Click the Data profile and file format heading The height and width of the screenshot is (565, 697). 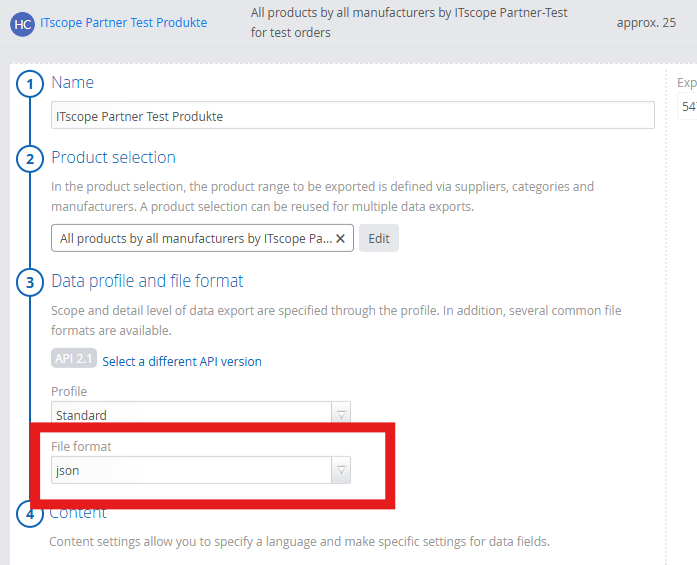(147, 281)
